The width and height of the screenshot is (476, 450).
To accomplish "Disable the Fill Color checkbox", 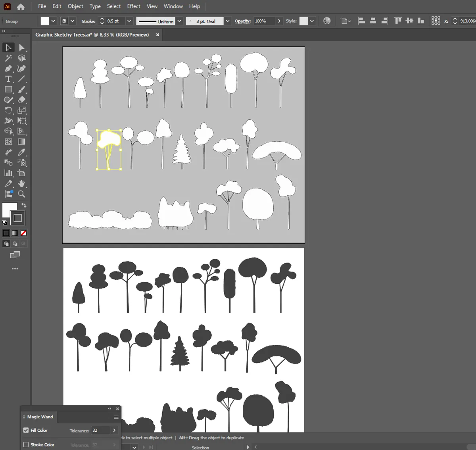I will 26,430.
